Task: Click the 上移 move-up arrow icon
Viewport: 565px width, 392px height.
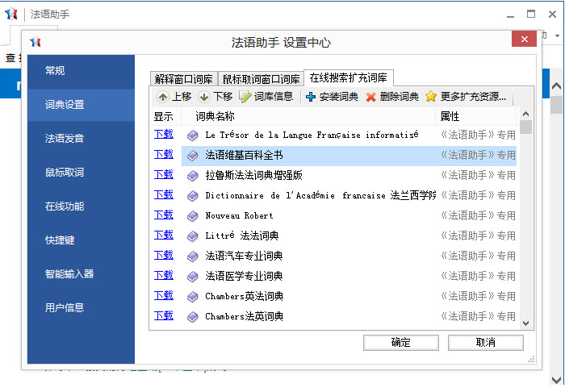Action: pos(163,97)
